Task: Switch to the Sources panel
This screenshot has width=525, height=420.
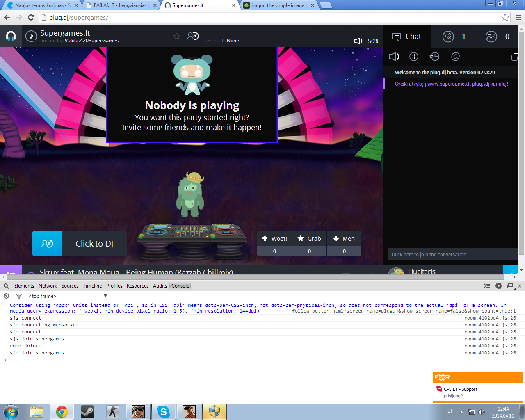Action: point(70,286)
